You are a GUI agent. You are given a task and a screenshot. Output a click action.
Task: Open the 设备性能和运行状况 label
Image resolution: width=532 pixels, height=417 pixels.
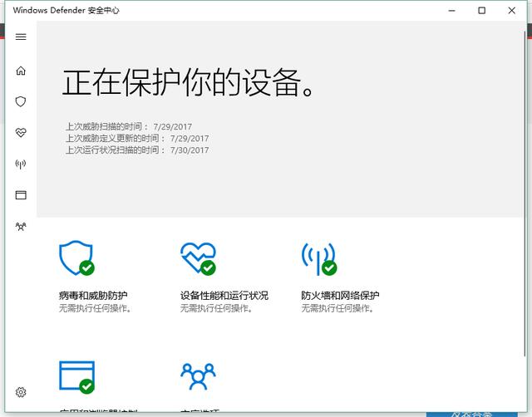[x=224, y=296]
